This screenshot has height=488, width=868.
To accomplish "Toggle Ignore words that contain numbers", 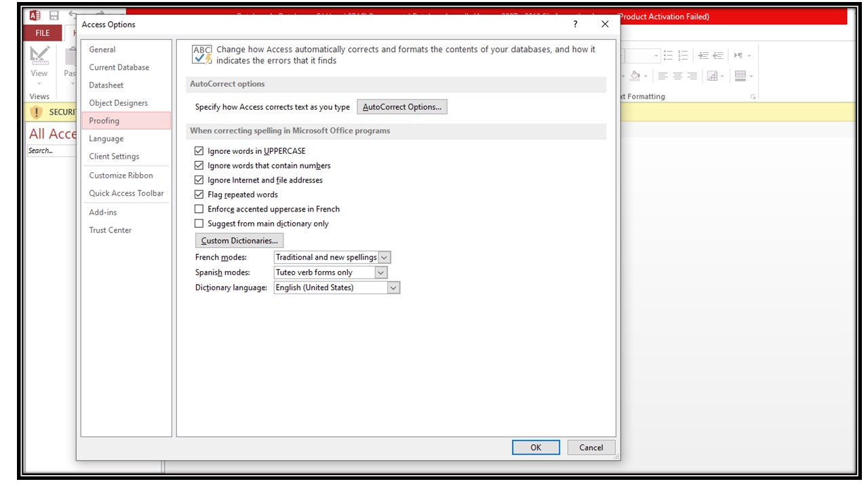I will tap(199, 165).
